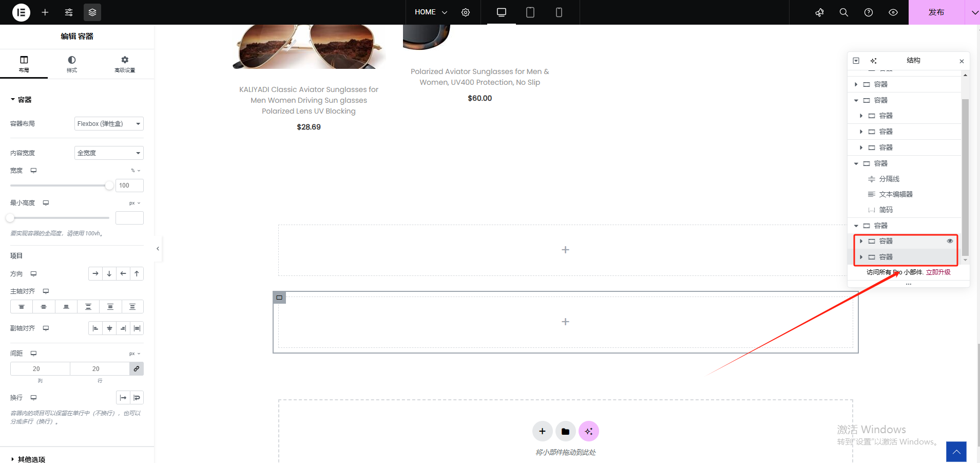Screen dimensions: 980x463
Task: Toggle the structure layers icon
Action: pos(92,12)
